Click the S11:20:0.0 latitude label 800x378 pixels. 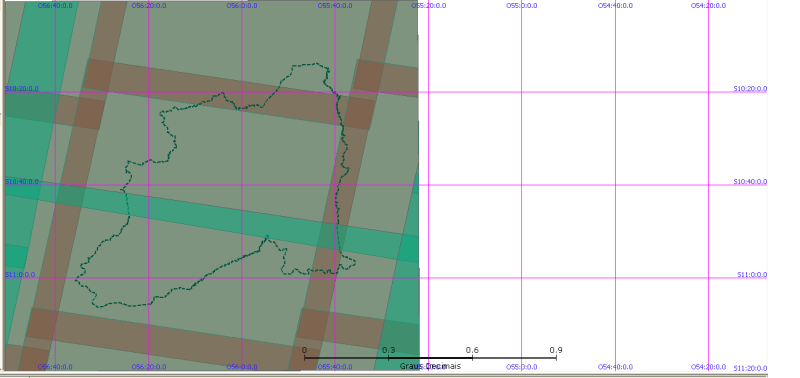pyautogui.click(x=751, y=368)
